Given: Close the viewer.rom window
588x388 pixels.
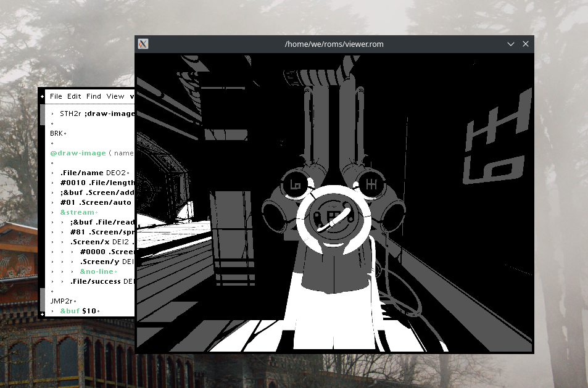Looking at the screenshot, I should 526,44.
